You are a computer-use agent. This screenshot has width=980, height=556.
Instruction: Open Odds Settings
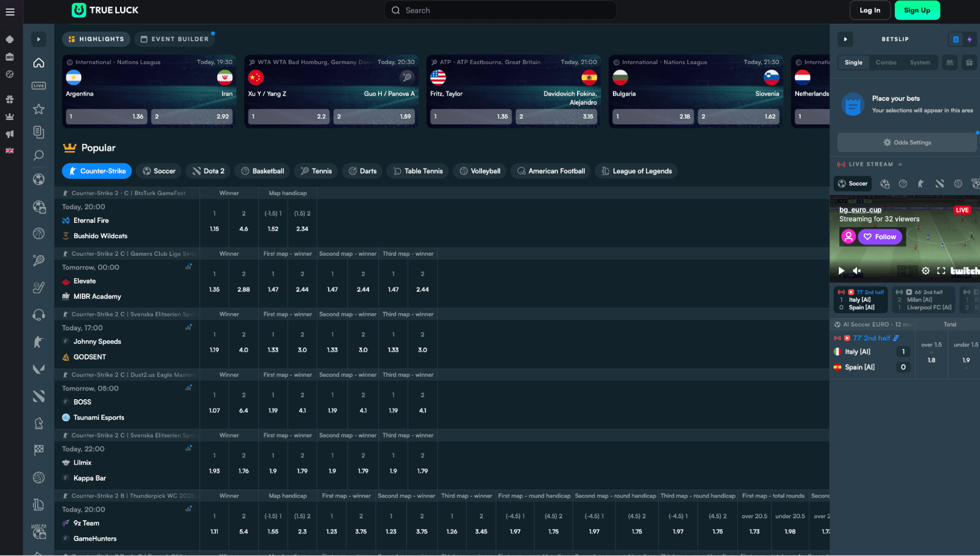click(906, 143)
